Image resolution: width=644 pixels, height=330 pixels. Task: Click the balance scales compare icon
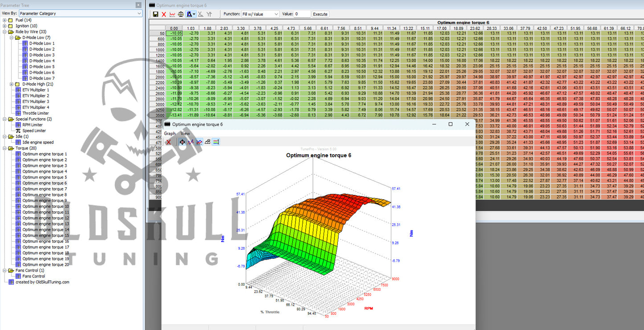(180, 14)
